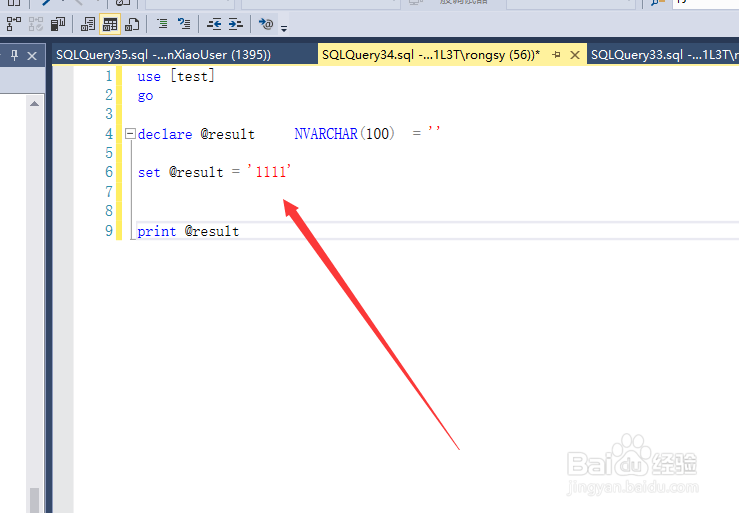Viewport: 739px width, 513px height.
Task: Switch to the SQLQuery33.sql tab
Action: coord(665,55)
